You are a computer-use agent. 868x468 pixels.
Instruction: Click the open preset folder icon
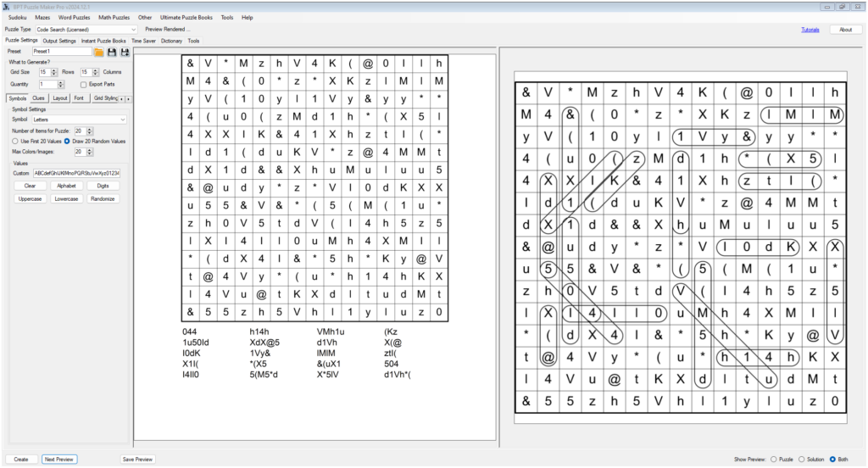(x=99, y=52)
